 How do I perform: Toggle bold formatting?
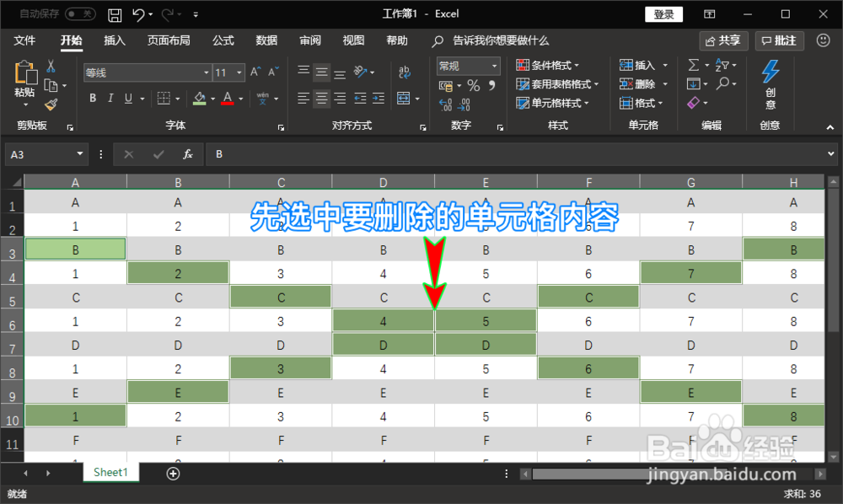92,98
